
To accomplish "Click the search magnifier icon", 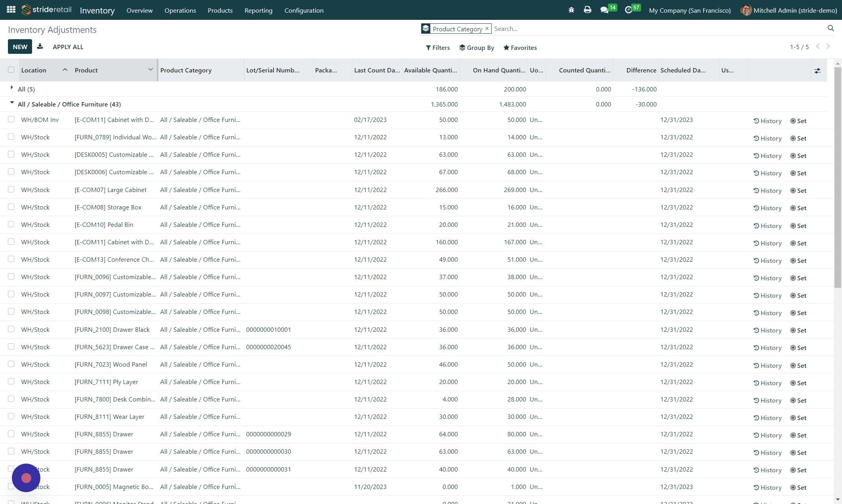I will [x=831, y=28].
